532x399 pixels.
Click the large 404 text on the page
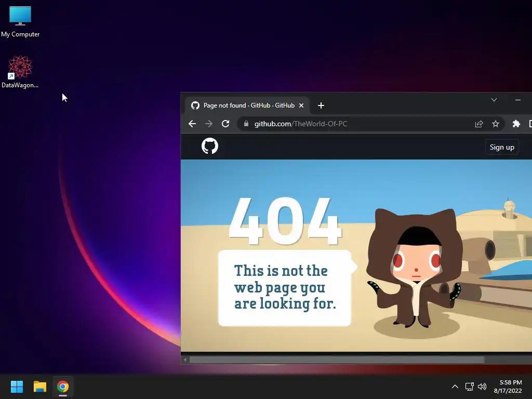285,221
